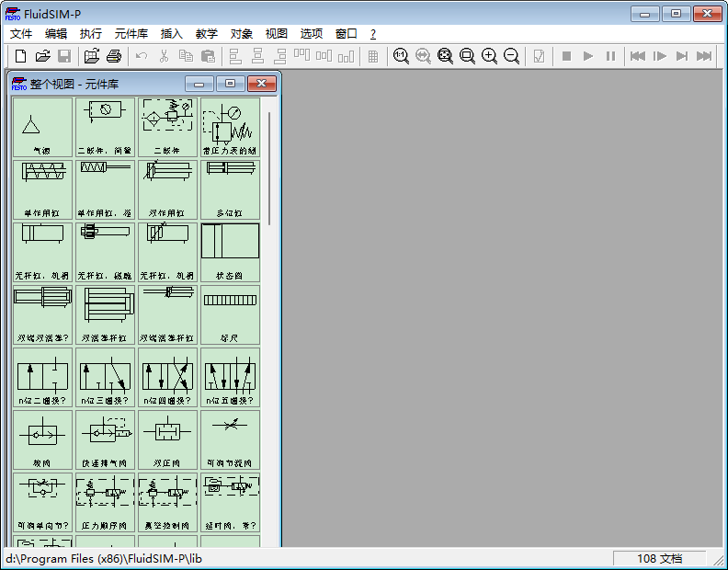Click the check circuit checkmark icon
Viewport: 728px width, 570px height.
point(539,56)
